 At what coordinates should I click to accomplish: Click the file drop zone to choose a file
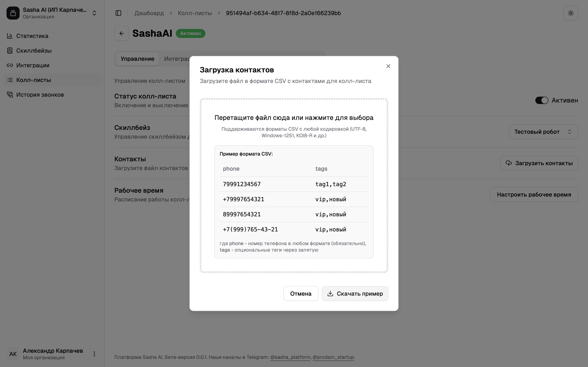(294, 118)
